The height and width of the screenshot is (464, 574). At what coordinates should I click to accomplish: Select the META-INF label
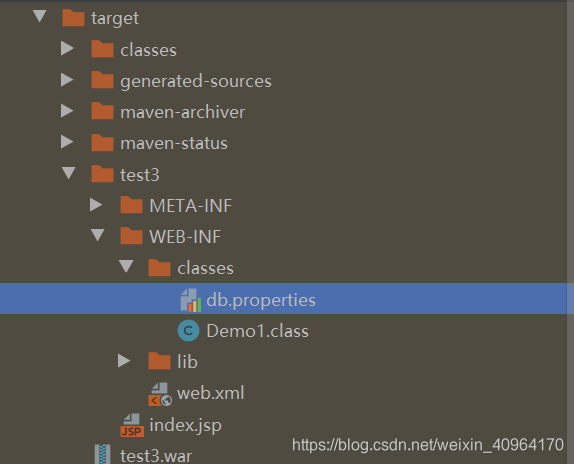click(190, 206)
